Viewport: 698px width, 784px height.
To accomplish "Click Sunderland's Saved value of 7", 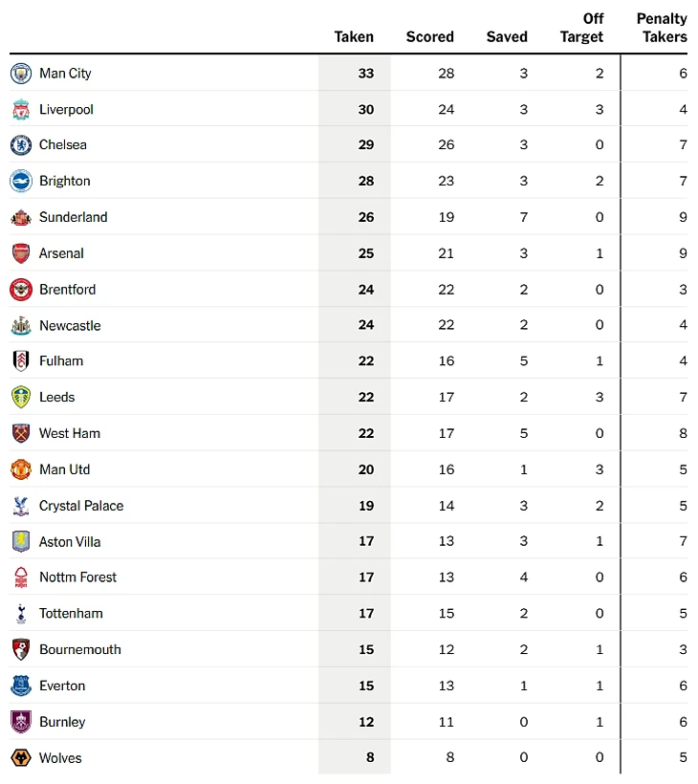I will 523,217.
